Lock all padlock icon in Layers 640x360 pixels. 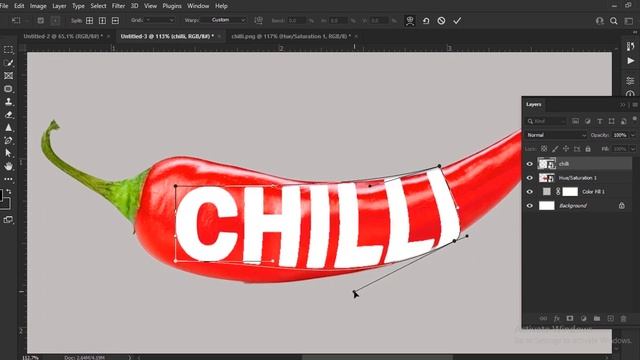588,149
